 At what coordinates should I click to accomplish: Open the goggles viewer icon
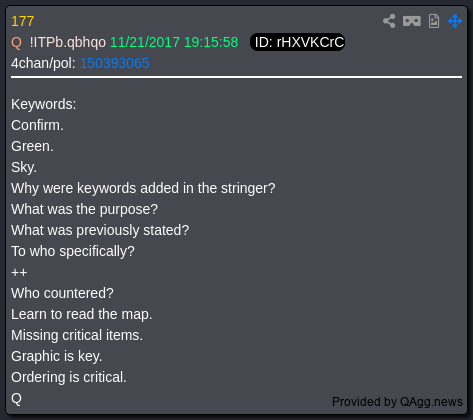(x=412, y=21)
